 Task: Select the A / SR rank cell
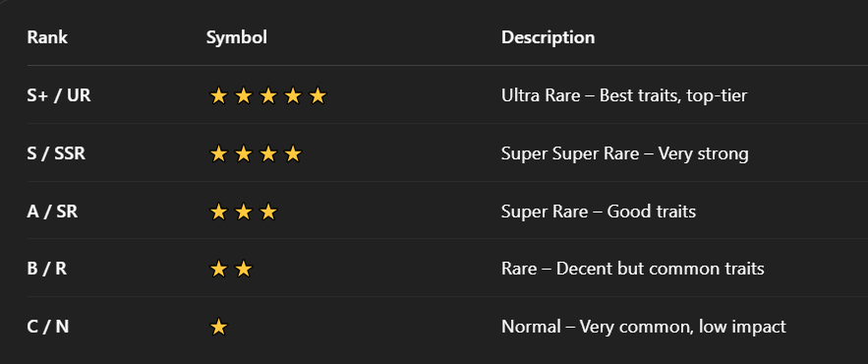(52, 212)
